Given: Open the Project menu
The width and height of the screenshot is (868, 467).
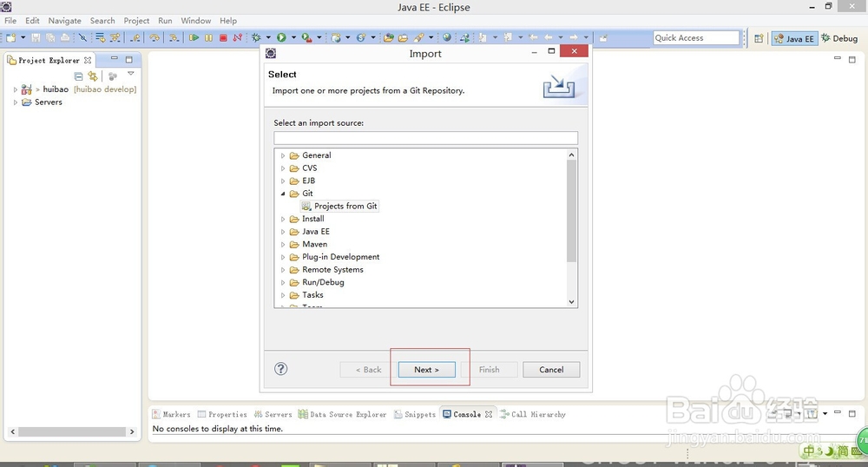Looking at the screenshot, I should (136, 21).
